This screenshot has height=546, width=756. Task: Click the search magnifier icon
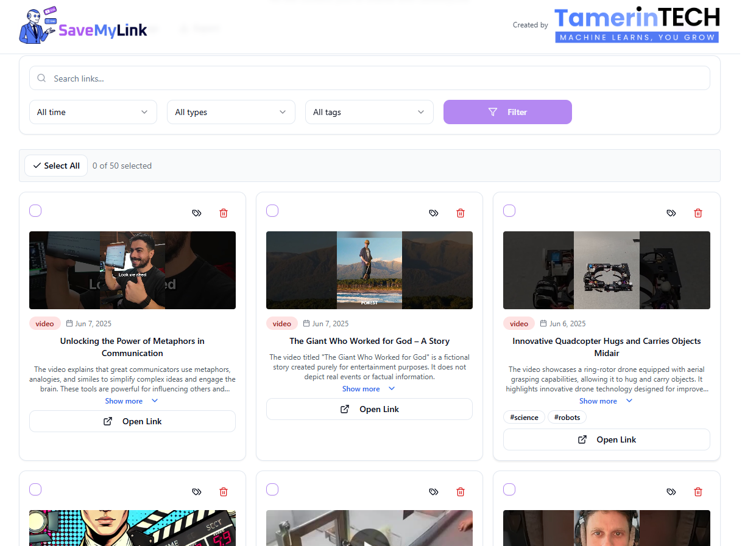point(41,78)
